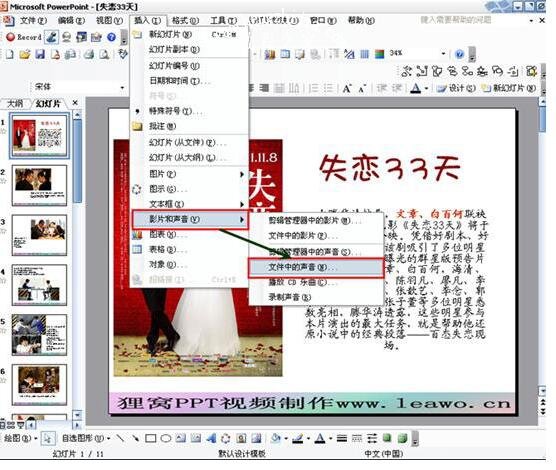Viewport: 556px width, 470px height.
Task: Open font color dropdown arrow in formatting toolbar
Action: click(x=426, y=88)
